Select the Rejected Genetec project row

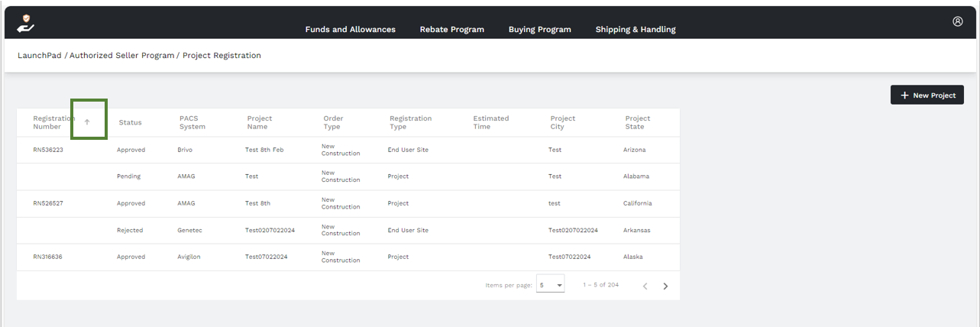348,230
